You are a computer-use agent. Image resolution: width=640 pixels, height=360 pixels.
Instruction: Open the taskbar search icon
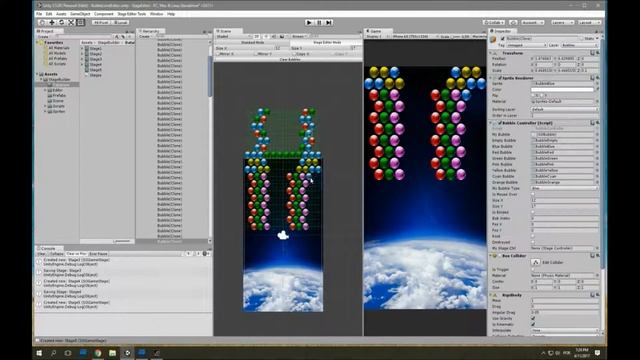pyautogui.click(x=53, y=353)
